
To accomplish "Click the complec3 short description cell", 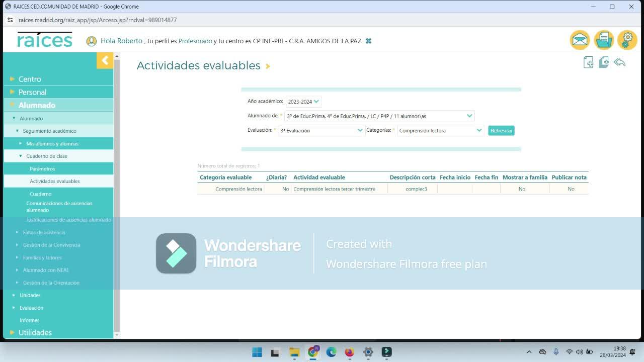I will click(416, 189).
